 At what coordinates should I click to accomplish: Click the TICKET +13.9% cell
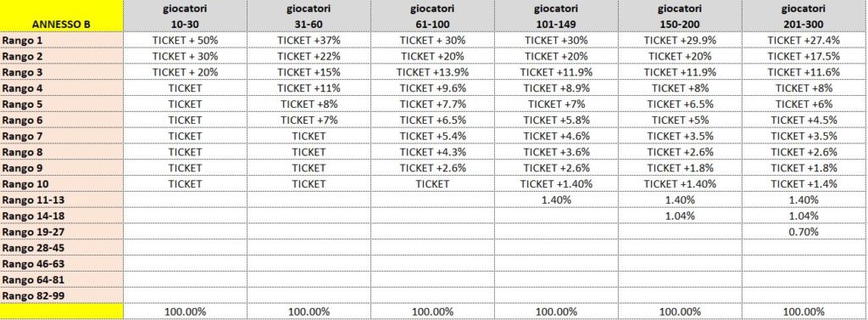pos(432,72)
